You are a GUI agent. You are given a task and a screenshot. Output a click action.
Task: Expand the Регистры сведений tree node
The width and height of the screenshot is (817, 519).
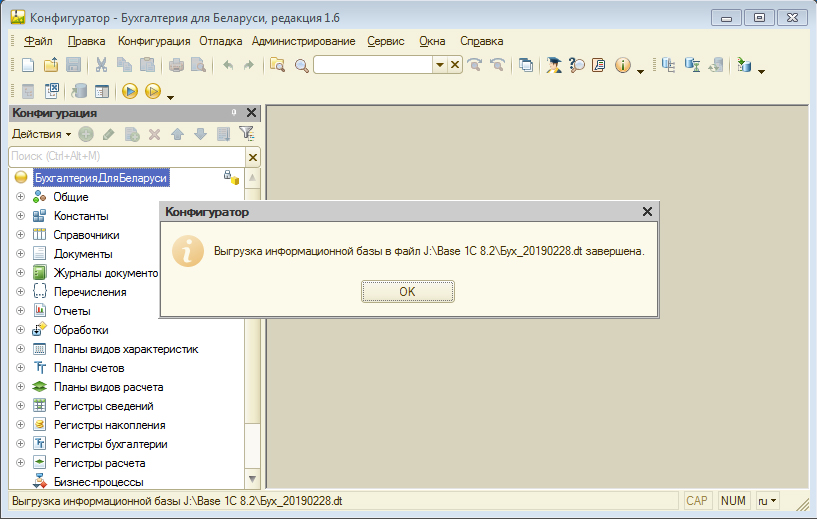coord(20,406)
